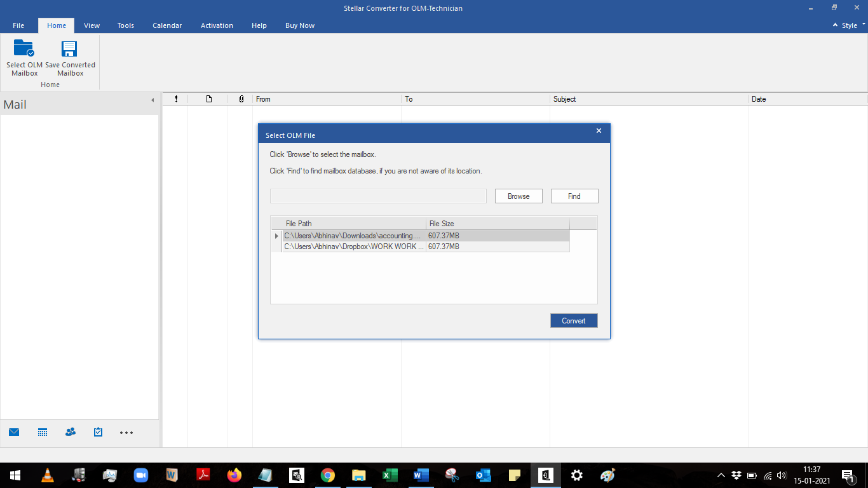The image size is (868, 488).
Task: Open the Help tab
Action: [x=259, y=25]
